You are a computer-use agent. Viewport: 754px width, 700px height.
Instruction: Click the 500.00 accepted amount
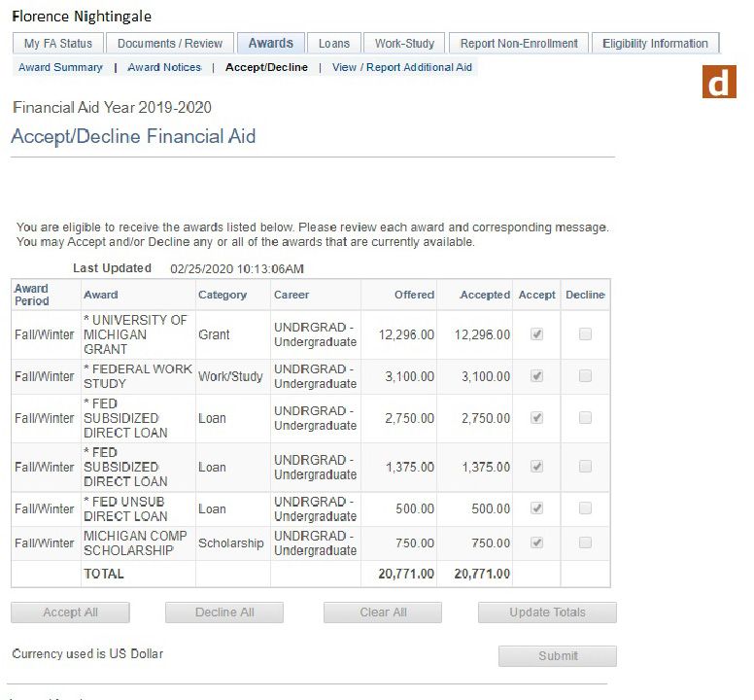pyautogui.click(x=491, y=508)
